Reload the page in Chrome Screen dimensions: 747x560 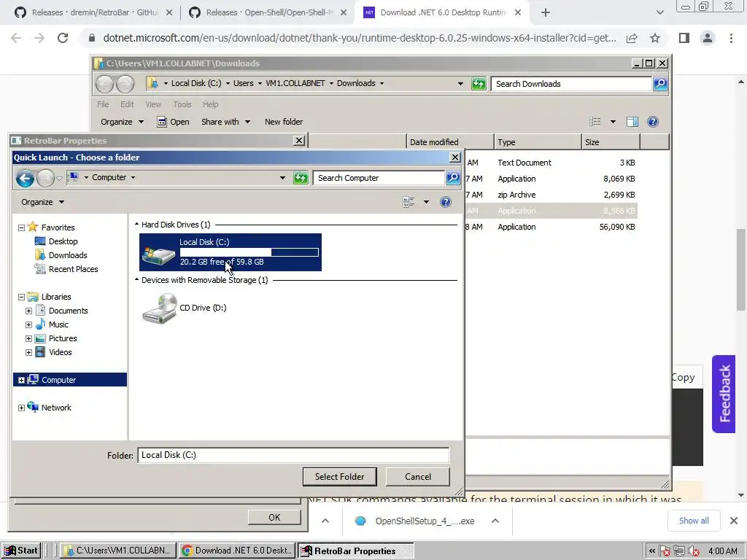[x=63, y=38]
